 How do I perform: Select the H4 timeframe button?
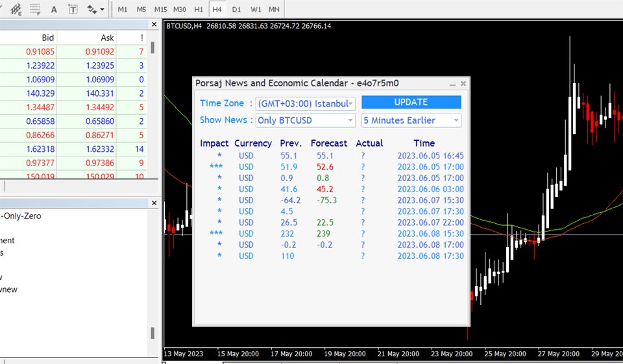(x=217, y=9)
